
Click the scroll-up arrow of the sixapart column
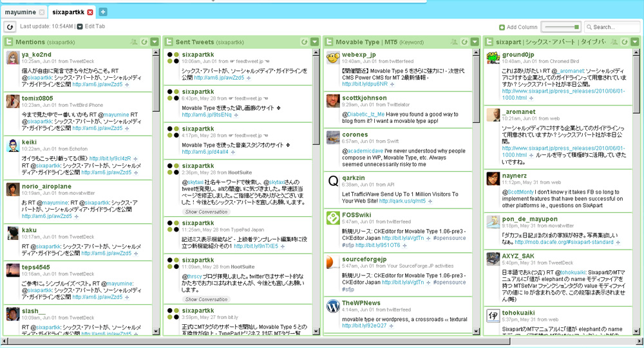(x=636, y=53)
